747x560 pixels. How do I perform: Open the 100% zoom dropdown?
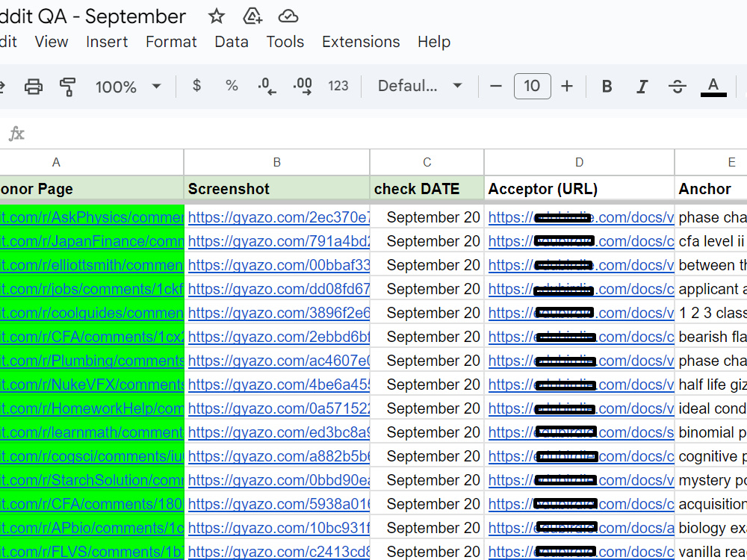(128, 87)
